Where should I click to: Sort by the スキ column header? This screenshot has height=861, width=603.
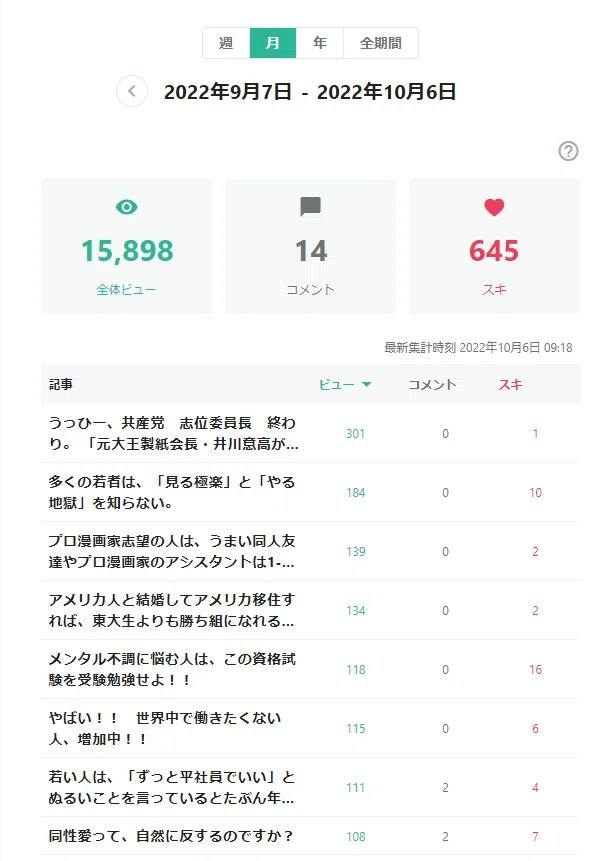[x=510, y=384]
